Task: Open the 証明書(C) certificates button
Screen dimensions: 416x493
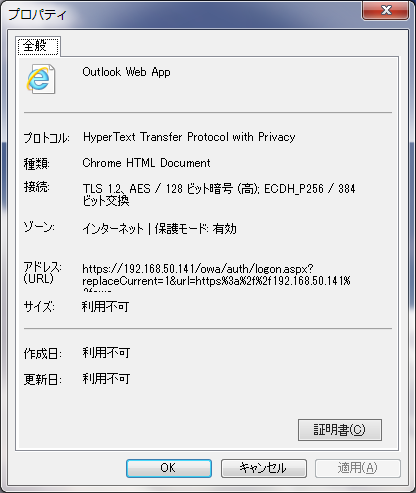Action: (340, 430)
